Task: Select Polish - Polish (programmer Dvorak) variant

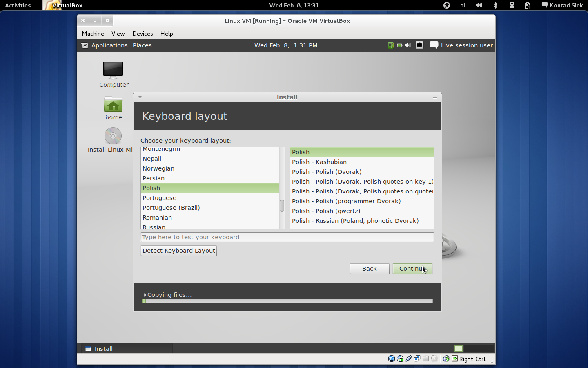Action: 362,201
